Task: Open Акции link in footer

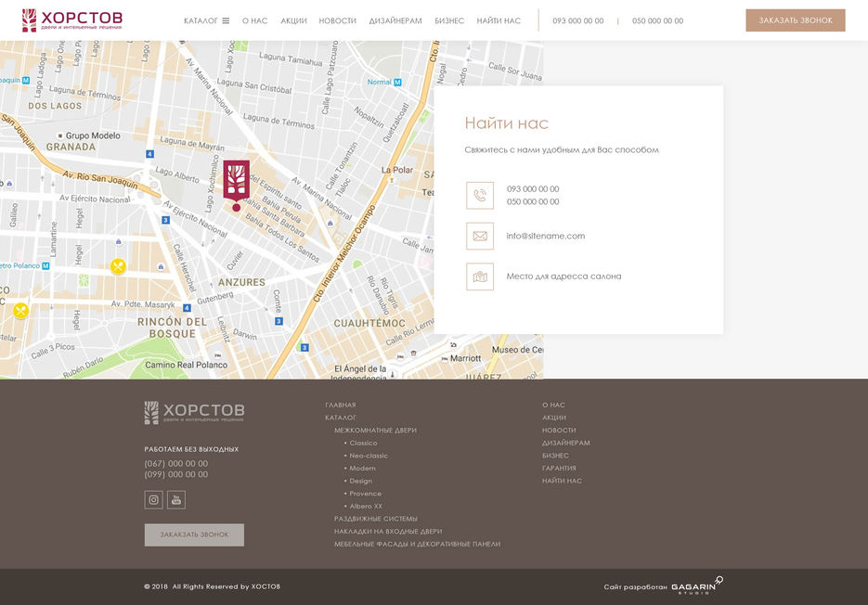Action: pos(554,418)
